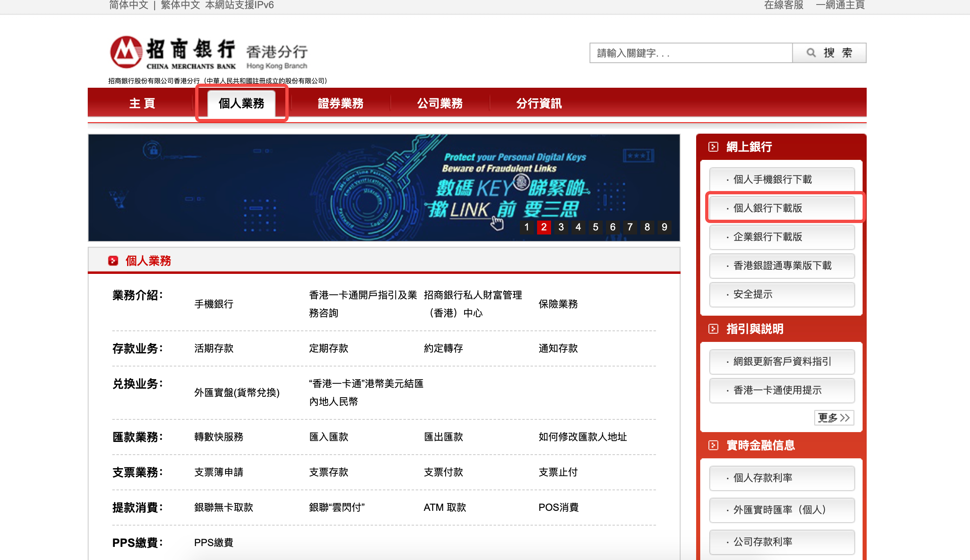This screenshot has height=560, width=970.
Task: Click the 搜索 search button
Action: pos(829,53)
